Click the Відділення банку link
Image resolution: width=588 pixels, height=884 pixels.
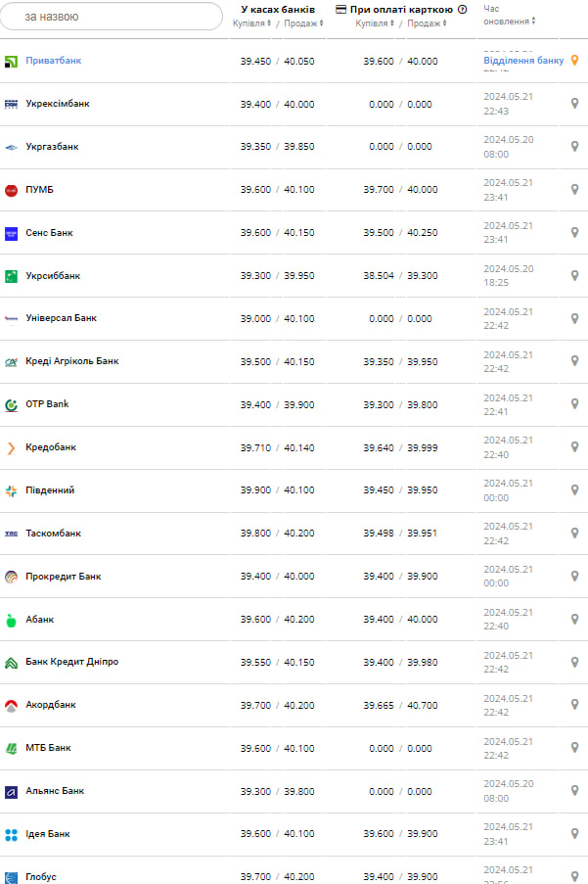pos(523,61)
